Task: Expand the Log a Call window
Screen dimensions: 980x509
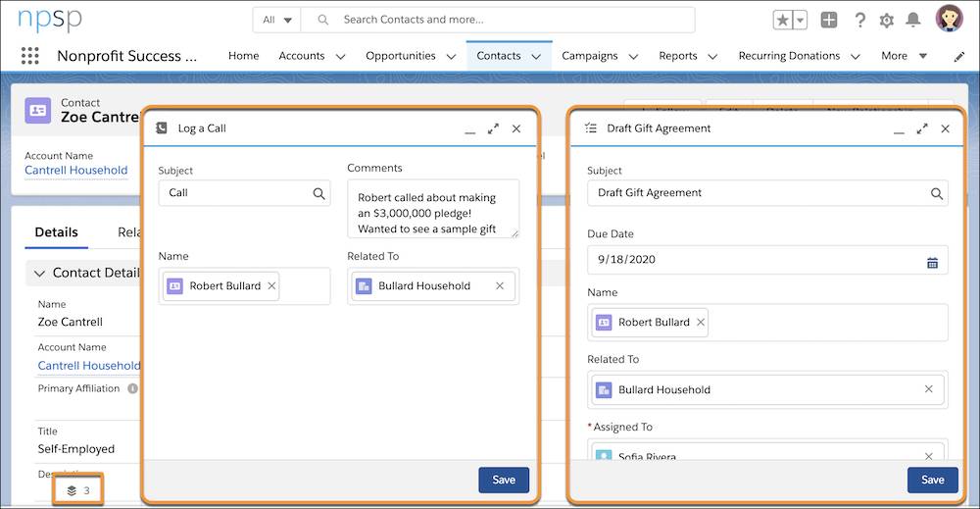Action: pos(493,128)
